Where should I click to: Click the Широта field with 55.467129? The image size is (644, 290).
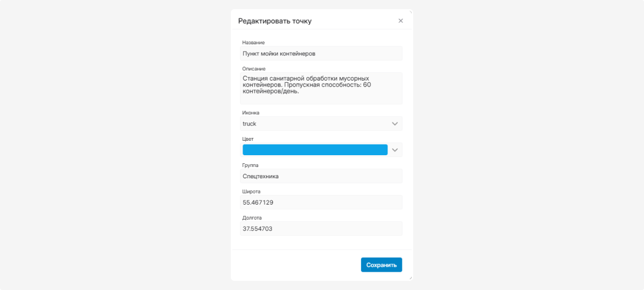(321, 202)
